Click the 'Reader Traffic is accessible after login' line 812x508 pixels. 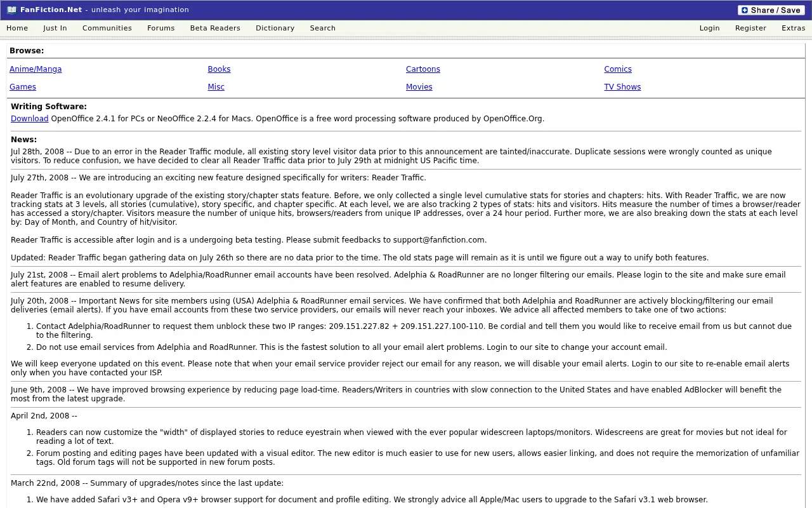point(249,240)
